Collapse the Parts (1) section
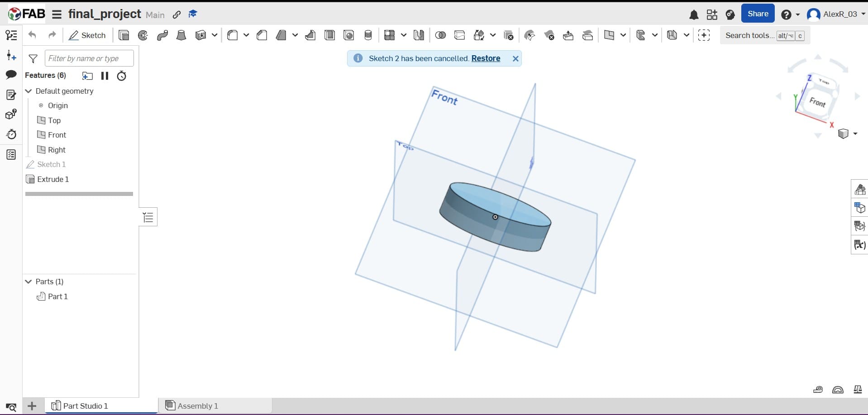The height and width of the screenshot is (415, 868). [x=29, y=281]
